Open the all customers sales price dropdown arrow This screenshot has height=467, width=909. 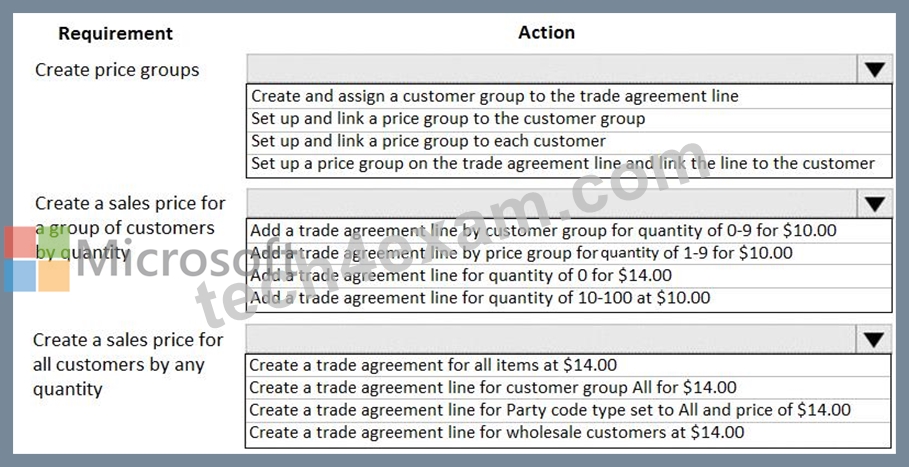click(x=874, y=340)
